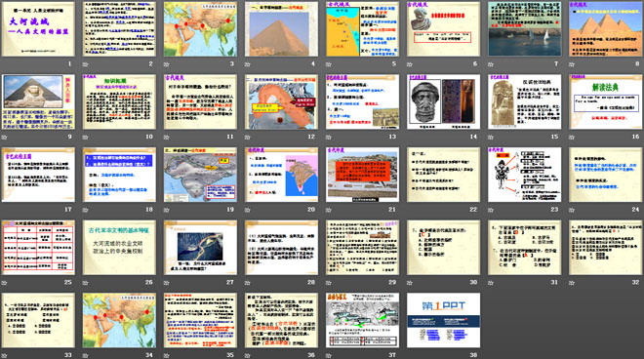
Task: Click the animation star icon under slide 23
Action: coord(491,210)
